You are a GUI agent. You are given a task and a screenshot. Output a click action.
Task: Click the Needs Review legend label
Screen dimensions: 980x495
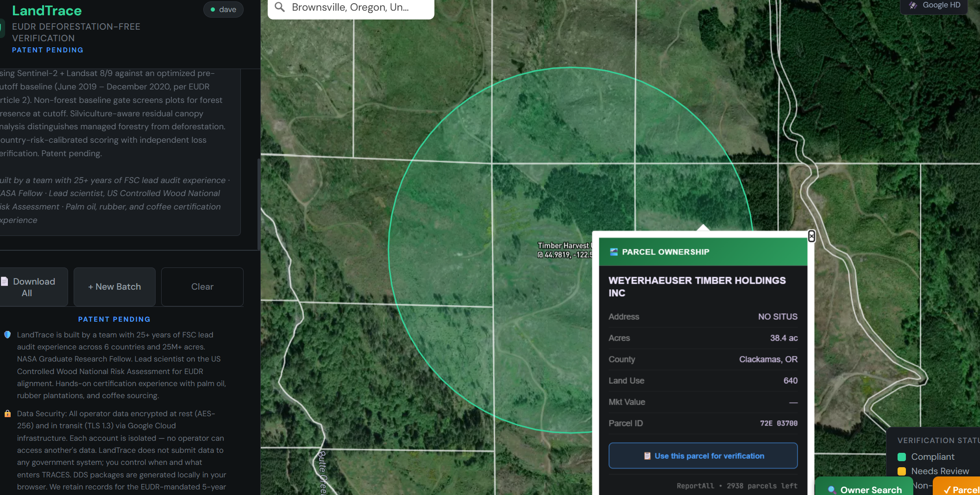[x=940, y=471]
